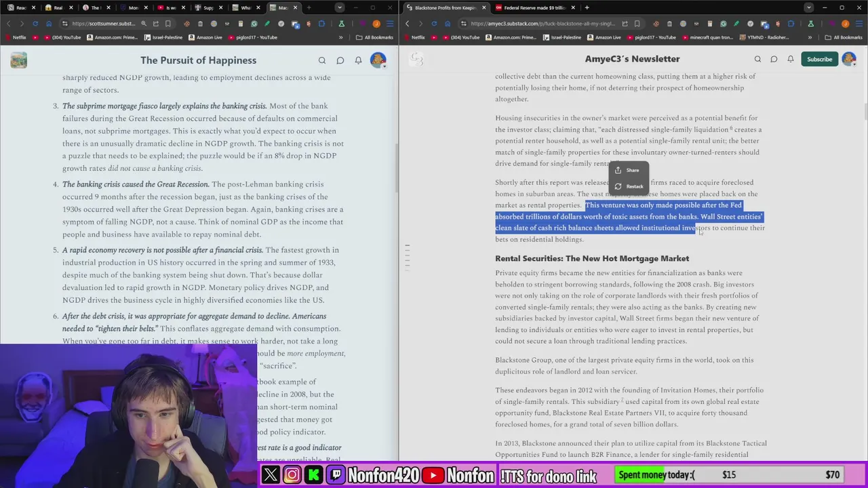Open The Pursuit of Happiness title link
The width and height of the screenshot is (868, 488).
point(198,60)
